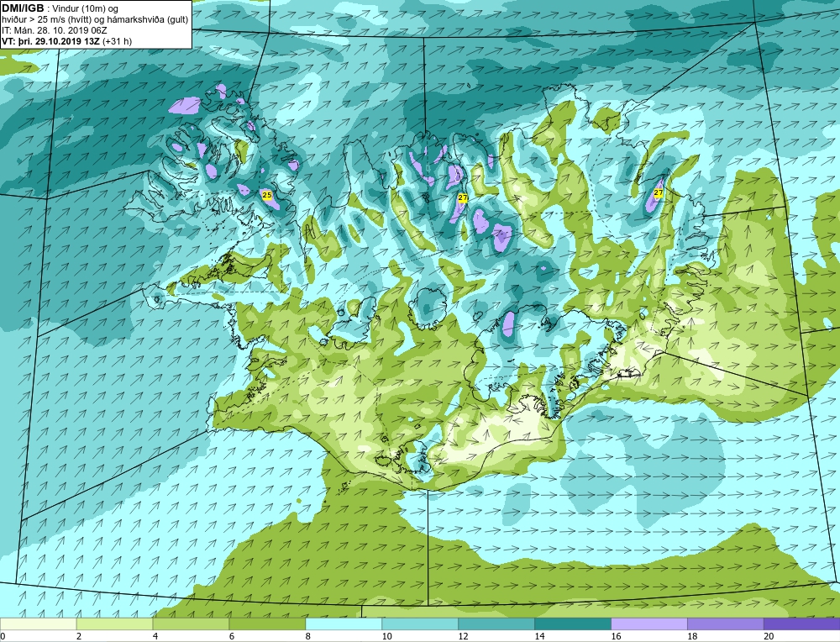Select the 6–8 m/s olive green legend swatch
Screen dimensions: 840x642
tap(267, 624)
